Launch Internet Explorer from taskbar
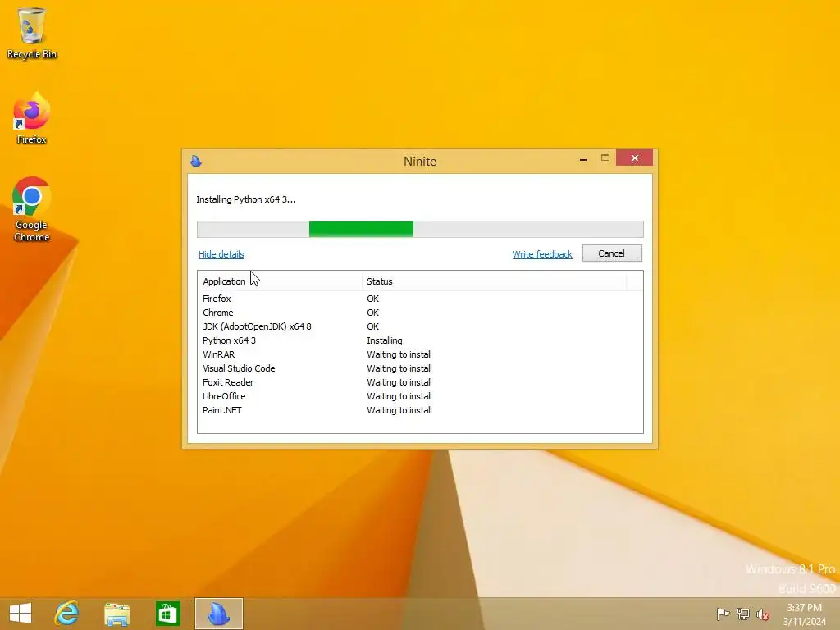840x630 pixels. [x=67, y=614]
